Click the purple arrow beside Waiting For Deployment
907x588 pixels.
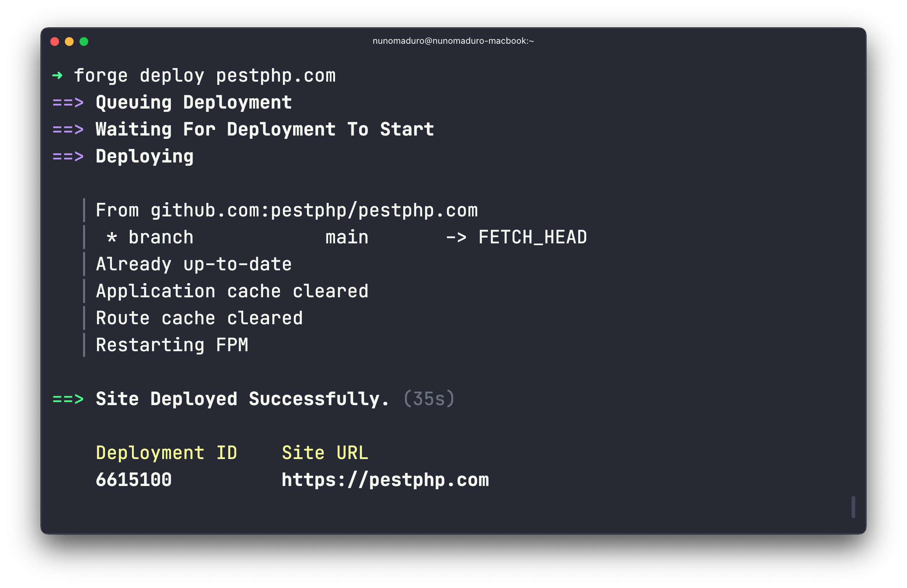[x=68, y=129]
